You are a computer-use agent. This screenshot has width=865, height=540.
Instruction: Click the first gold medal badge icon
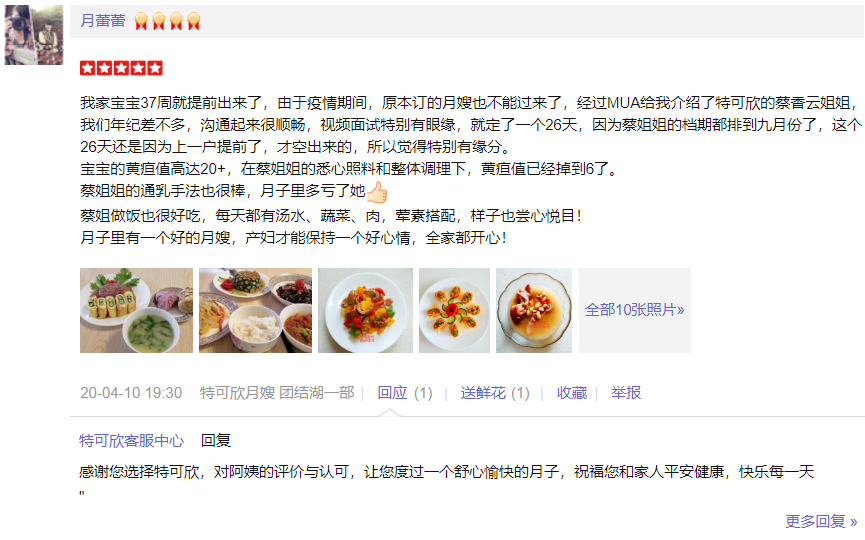(141, 22)
